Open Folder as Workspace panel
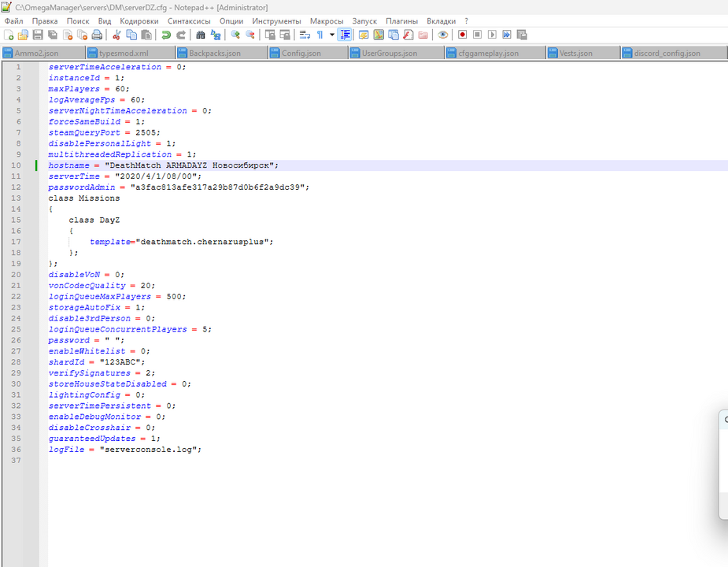 pos(423,35)
